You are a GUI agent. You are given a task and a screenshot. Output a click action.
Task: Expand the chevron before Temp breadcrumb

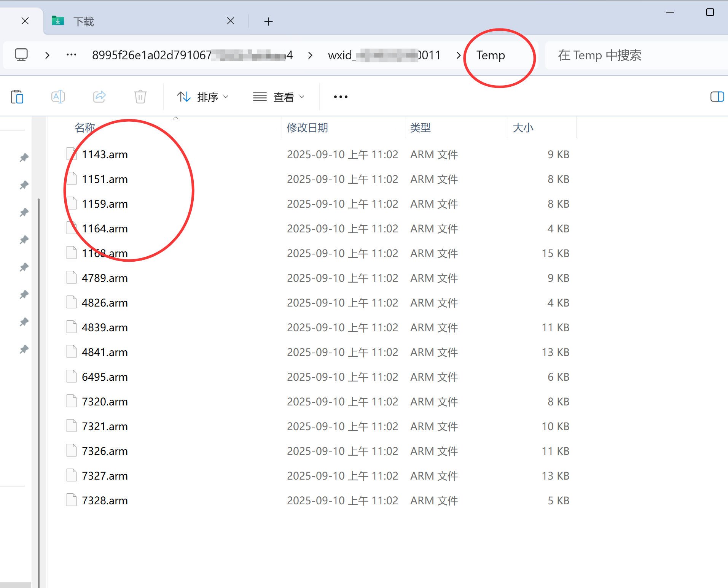click(459, 56)
